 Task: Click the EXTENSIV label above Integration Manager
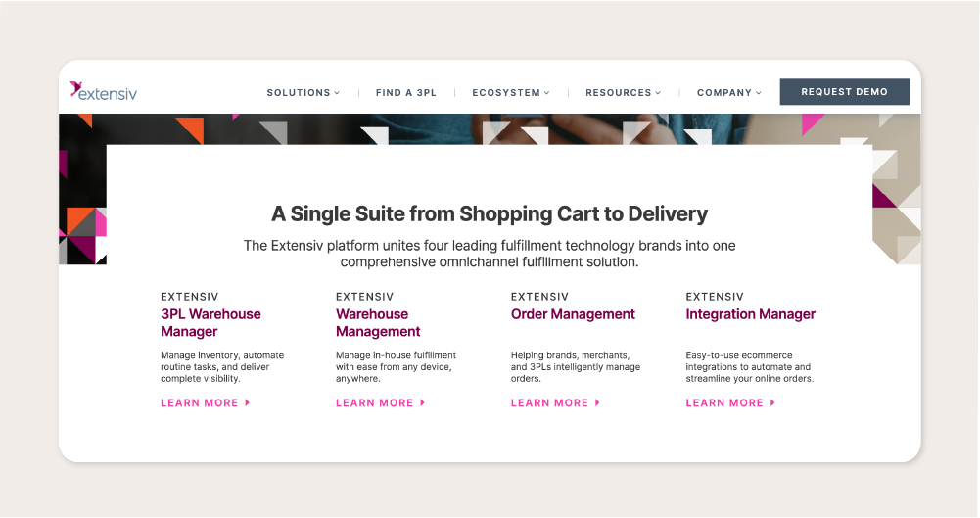[x=715, y=297]
